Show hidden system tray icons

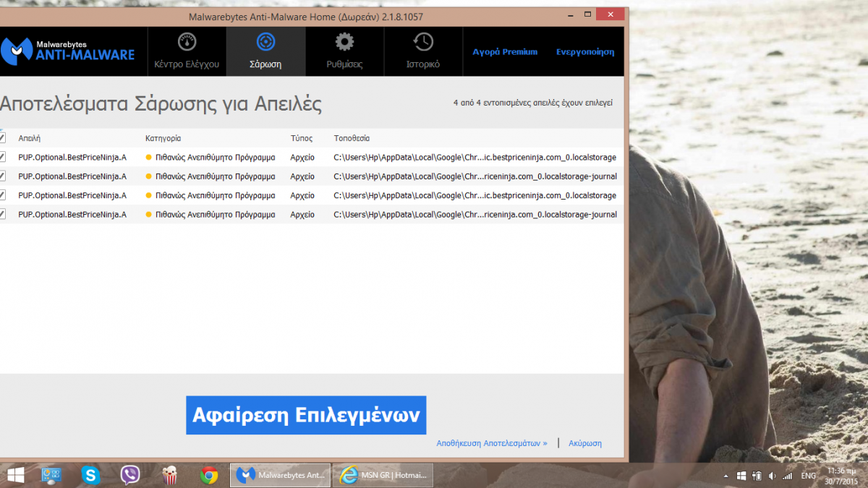[726, 476]
